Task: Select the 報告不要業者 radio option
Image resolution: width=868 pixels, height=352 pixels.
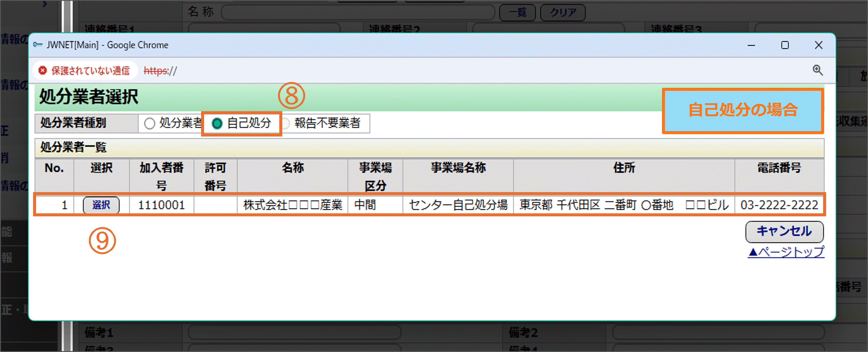Action: pos(285,123)
